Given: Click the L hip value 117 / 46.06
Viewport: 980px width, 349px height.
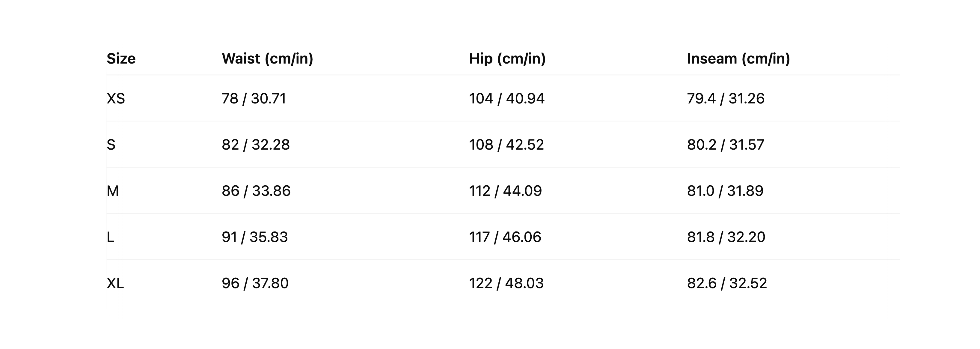Looking at the screenshot, I should [505, 237].
